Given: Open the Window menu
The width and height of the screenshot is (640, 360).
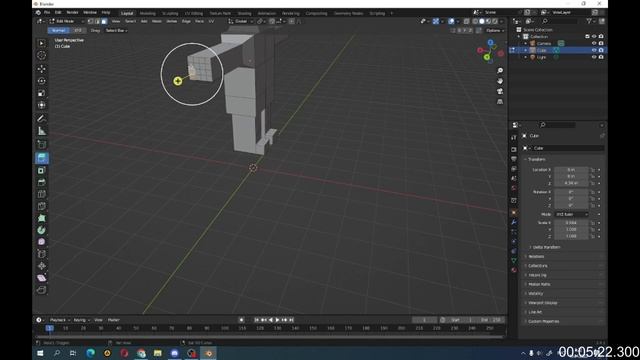Looking at the screenshot, I should pyautogui.click(x=90, y=13).
